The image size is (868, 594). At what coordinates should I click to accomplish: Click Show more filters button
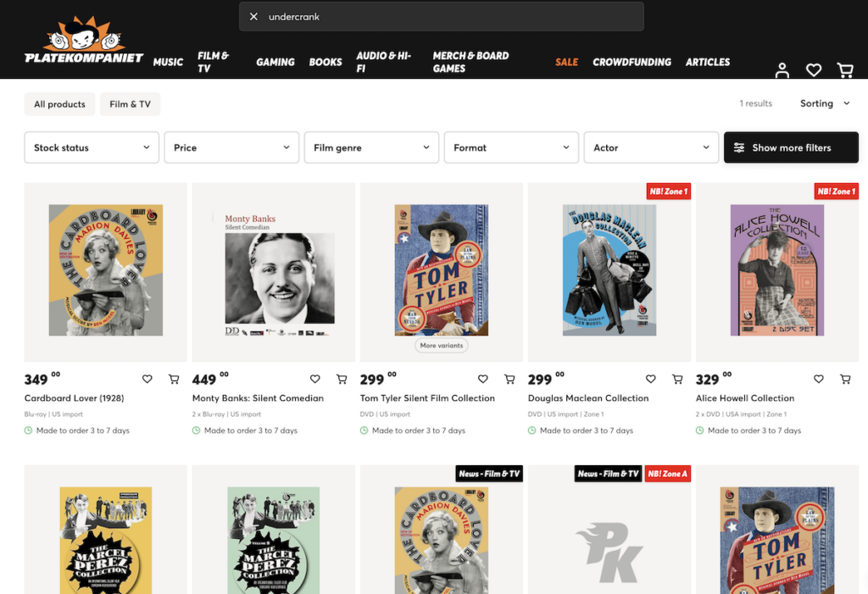(791, 147)
